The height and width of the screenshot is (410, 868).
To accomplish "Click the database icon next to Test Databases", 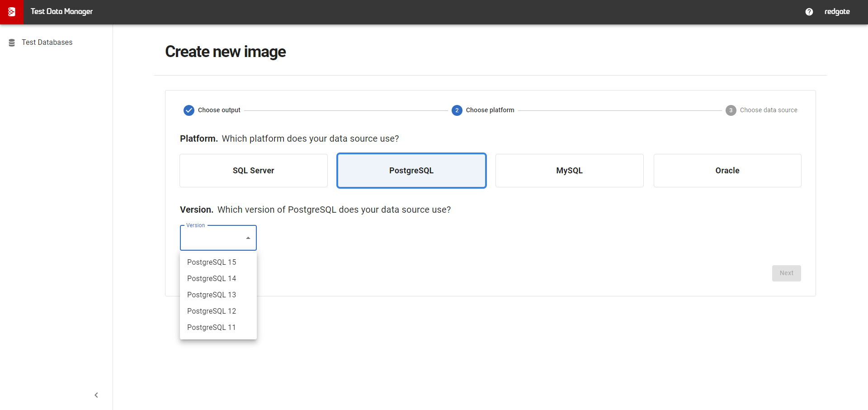I will pos(11,42).
